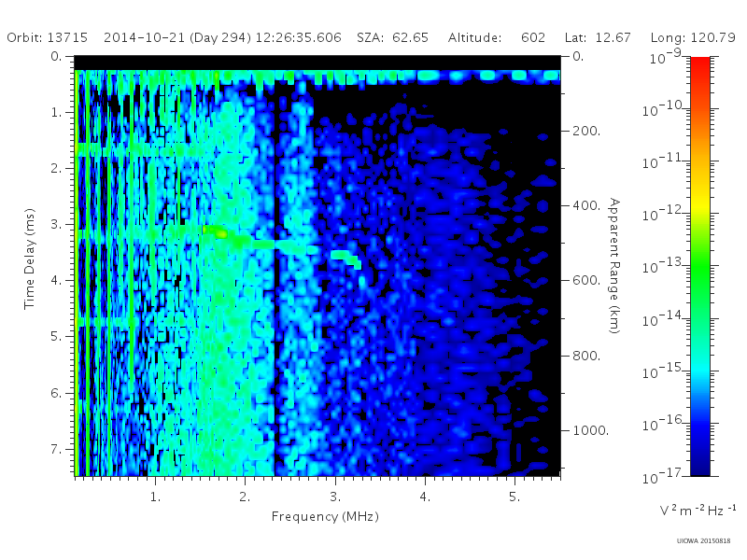Click the '600.' Apparent Range tick label
This screenshot has height=560, width=747.
point(586,281)
